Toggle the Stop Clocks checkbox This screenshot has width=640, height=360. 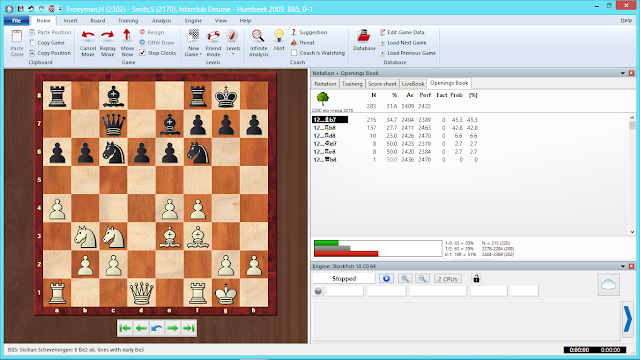click(142, 53)
